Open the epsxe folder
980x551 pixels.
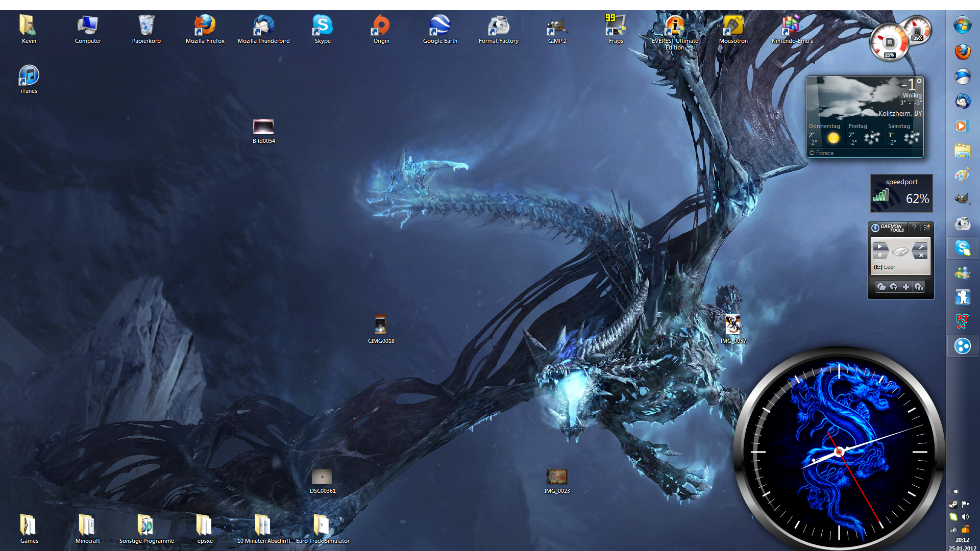pyautogui.click(x=205, y=529)
